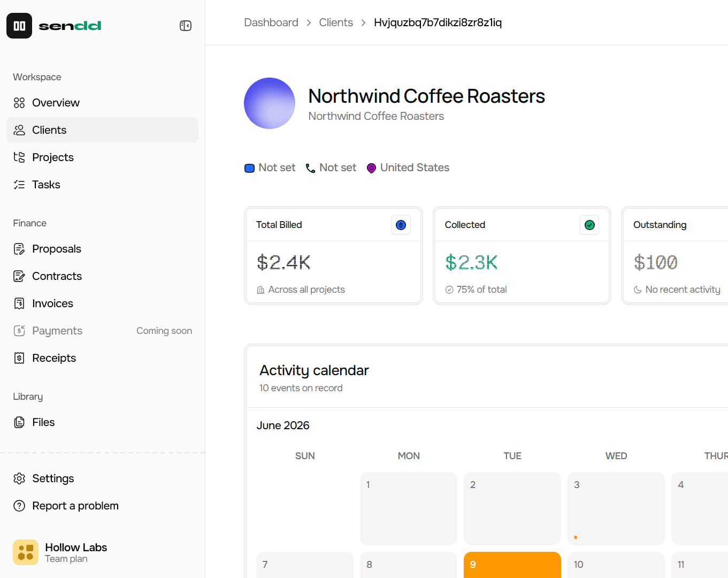
Task: Click the United States location text
Action: coord(415,168)
